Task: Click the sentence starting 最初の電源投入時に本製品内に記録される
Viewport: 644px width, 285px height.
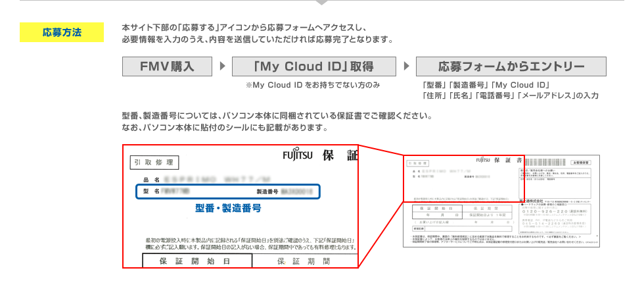Action: (x=250, y=244)
